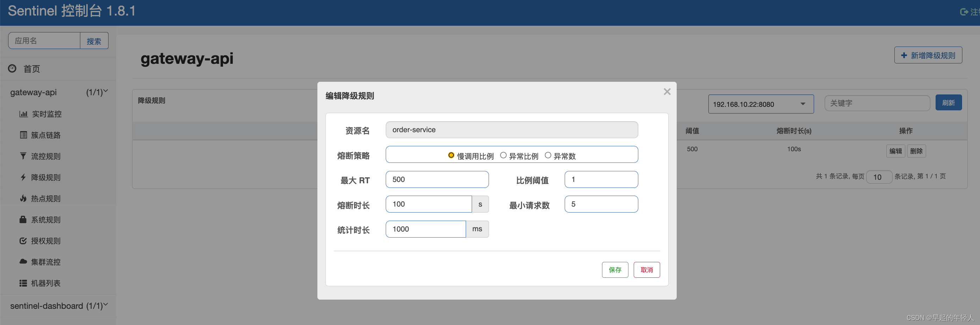Choose the 异常比例 strategy option
Viewport: 980px width, 325px height.
click(503, 155)
